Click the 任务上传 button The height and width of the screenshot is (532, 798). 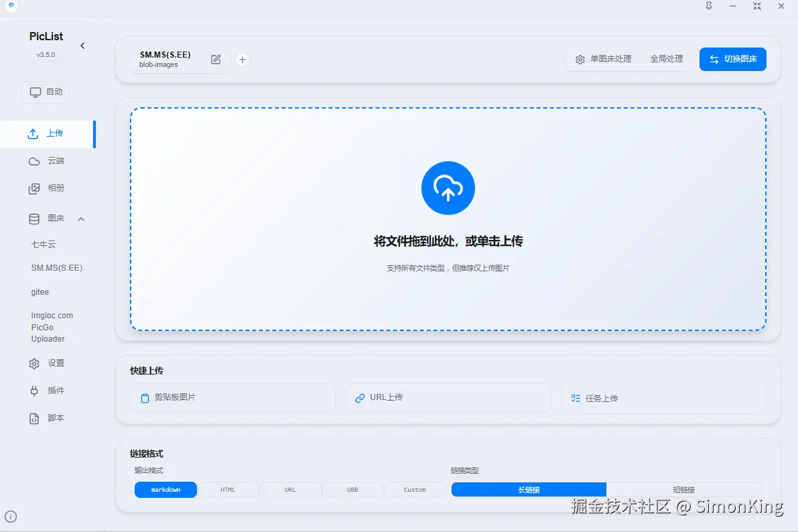click(663, 397)
